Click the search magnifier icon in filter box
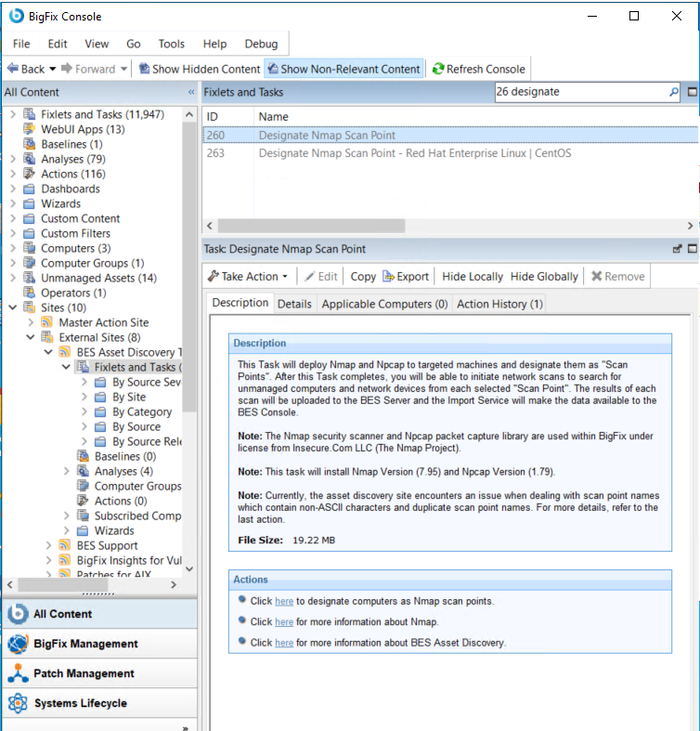The width and height of the screenshot is (700, 731). click(x=673, y=92)
